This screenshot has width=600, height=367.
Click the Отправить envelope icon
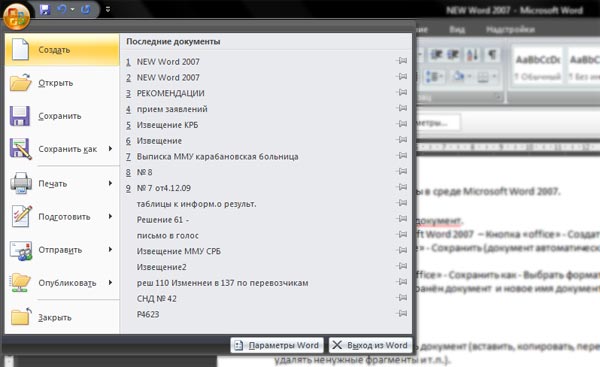pos(21,250)
